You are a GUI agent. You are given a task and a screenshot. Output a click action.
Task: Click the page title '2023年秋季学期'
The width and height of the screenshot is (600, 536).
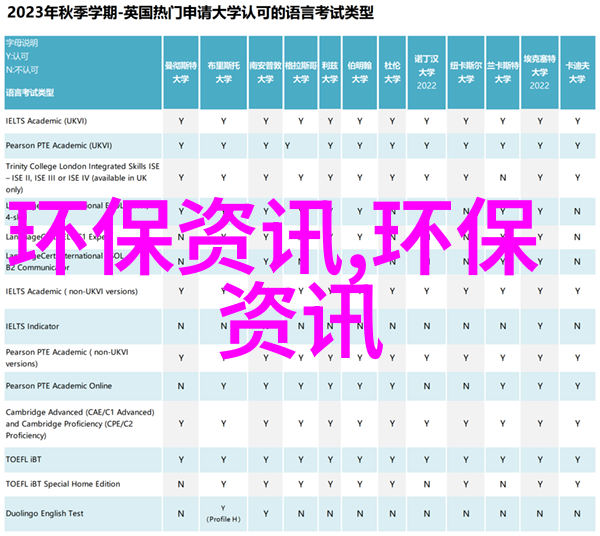62,13
